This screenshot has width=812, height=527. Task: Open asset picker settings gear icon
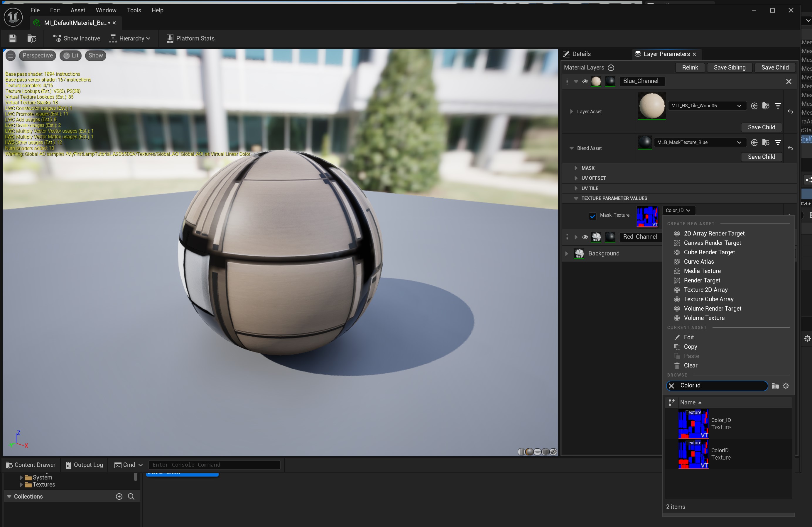(786, 386)
